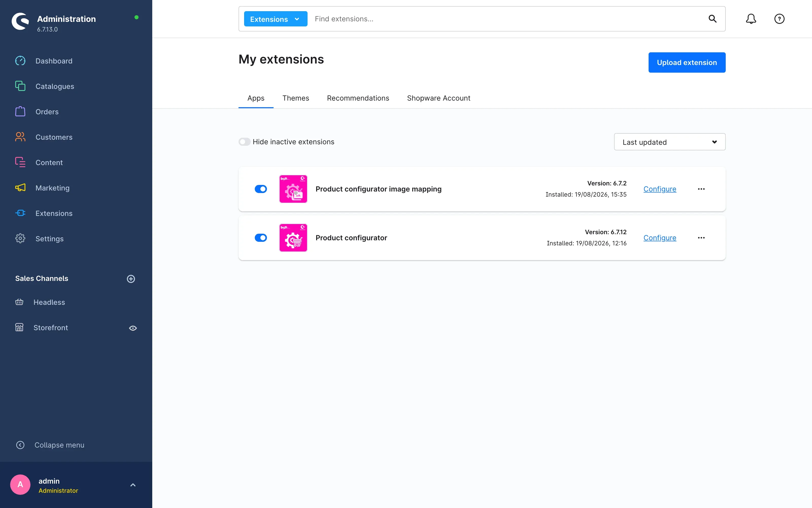
Task: Click the Hide inactive extensions label
Action: (293, 142)
